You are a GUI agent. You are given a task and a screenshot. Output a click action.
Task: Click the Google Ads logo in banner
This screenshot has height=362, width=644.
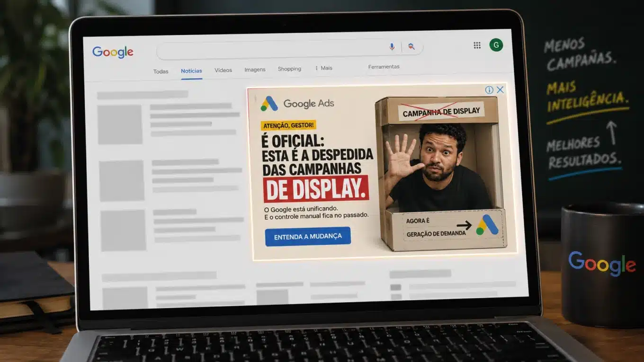pos(297,104)
